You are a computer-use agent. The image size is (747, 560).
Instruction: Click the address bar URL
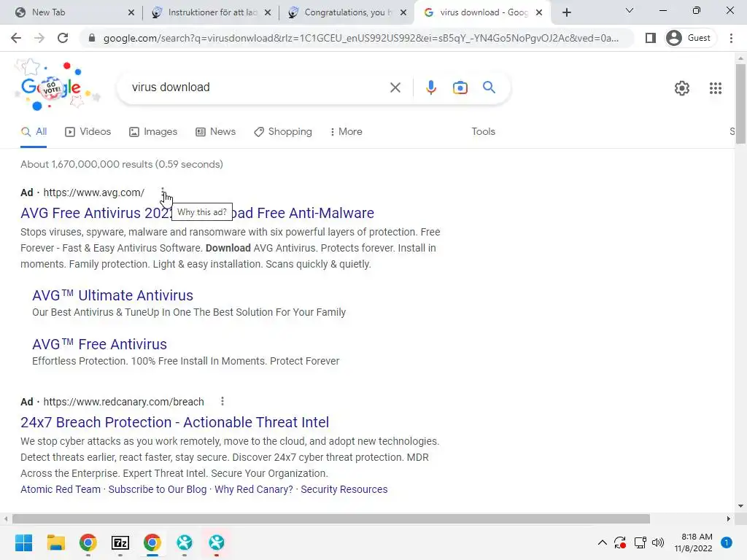coord(360,38)
